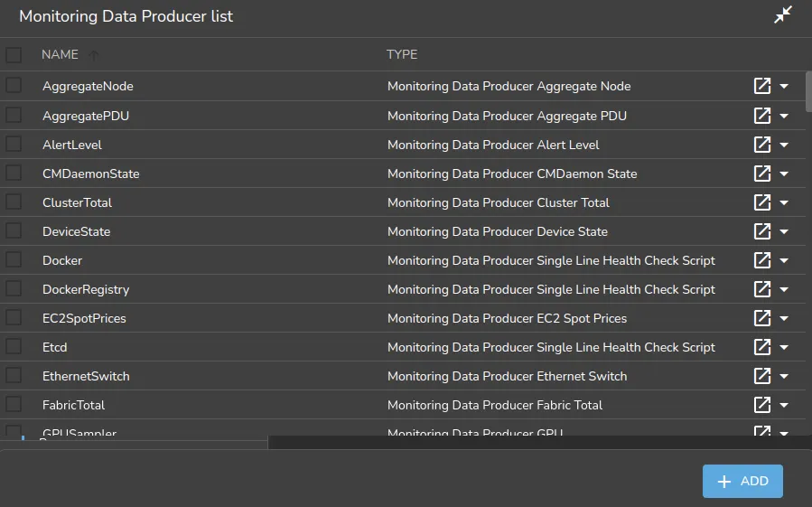Select the Etcd name cell
812x507 pixels.
coord(55,347)
